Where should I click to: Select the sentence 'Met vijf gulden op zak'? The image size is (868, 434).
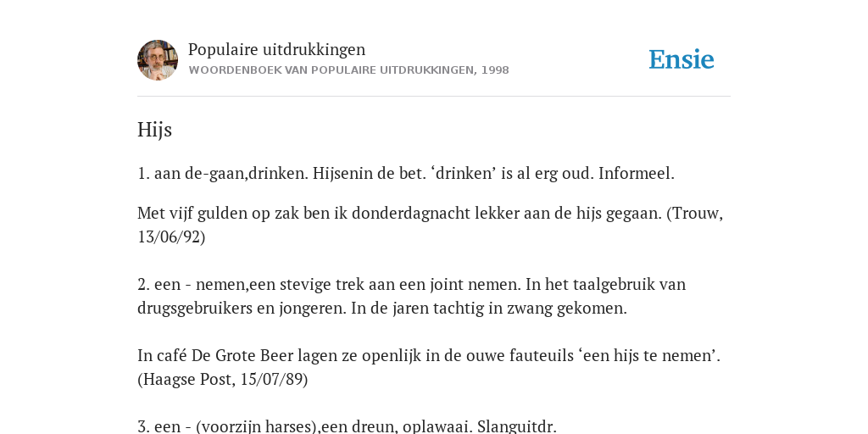[x=430, y=213]
